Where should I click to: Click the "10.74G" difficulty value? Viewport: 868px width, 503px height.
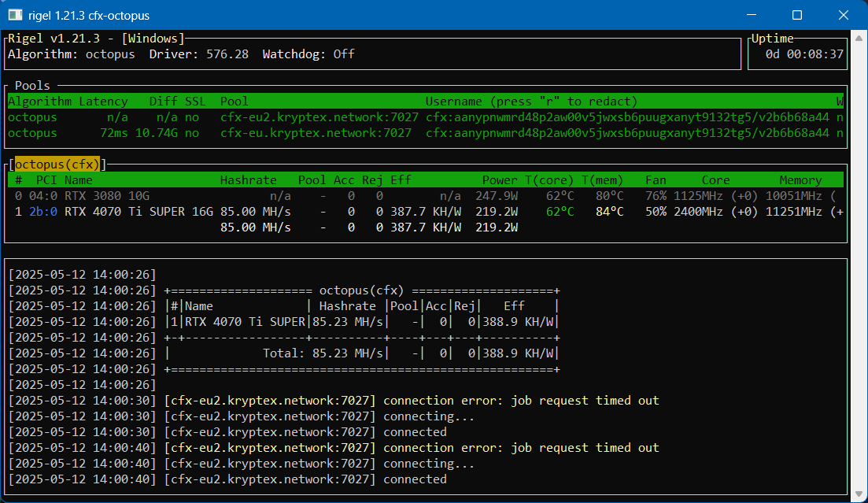click(157, 133)
